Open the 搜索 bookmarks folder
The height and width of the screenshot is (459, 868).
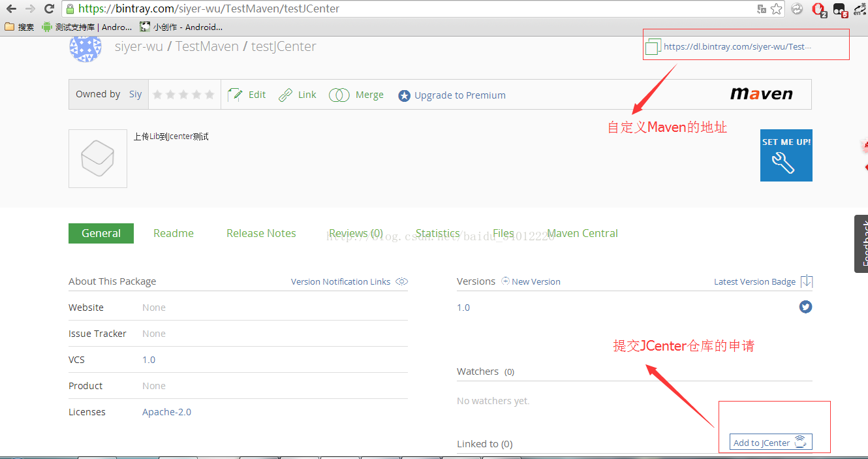[19, 27]
